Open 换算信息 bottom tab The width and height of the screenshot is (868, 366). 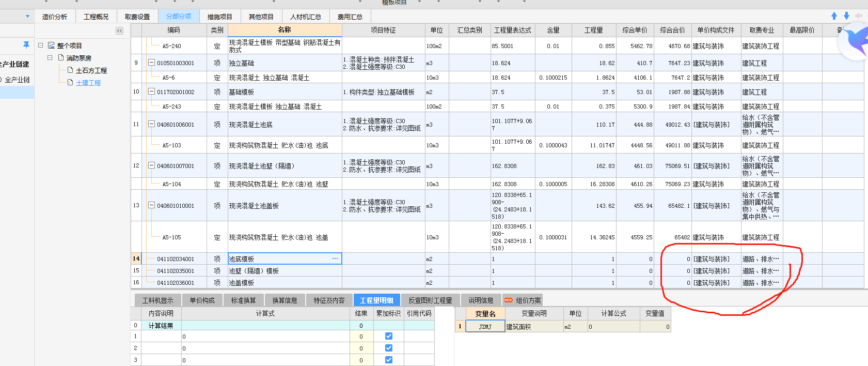(x=285, y=300)
